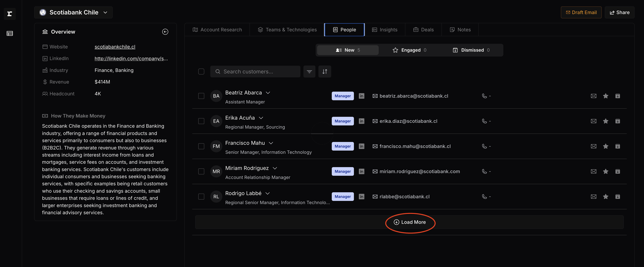
Task: Star Erika Acuña as engaged
Action: point(605,121)
